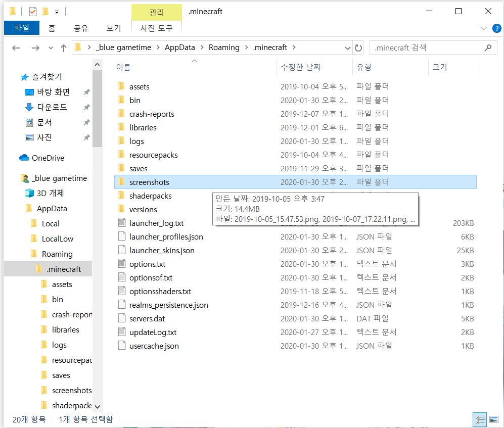504x428 pixels.
Task: Select updateLog.txt file name
Action: (x=153, y=332)
